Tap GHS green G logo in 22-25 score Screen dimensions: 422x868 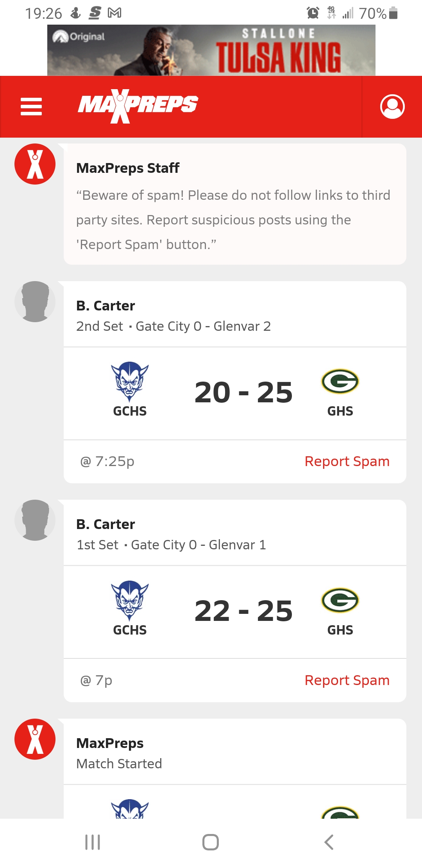coord(340,600)
